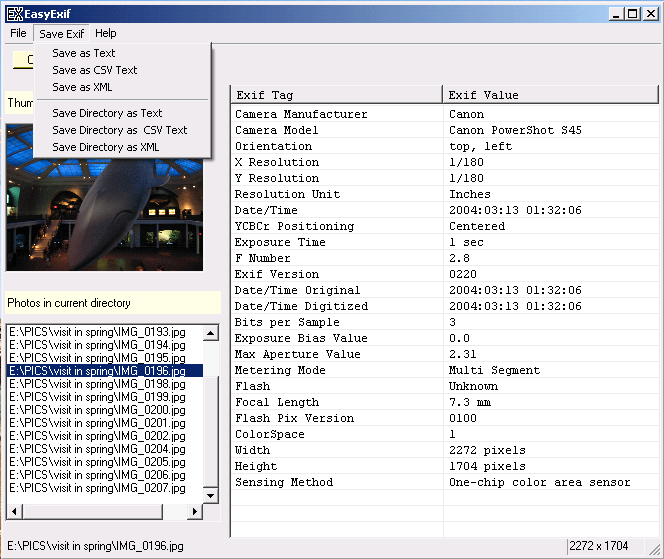Image resolution: width=664 pixels, height=559 pixels.
Task: Select IMG_0199.jpg in the photo list
Action: (x=105, y=397)
